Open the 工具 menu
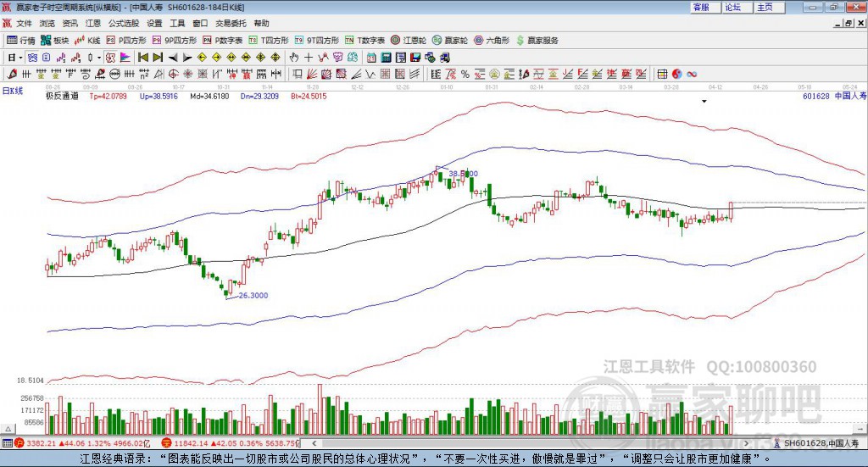The image size is (868, 467). [177, 23]
